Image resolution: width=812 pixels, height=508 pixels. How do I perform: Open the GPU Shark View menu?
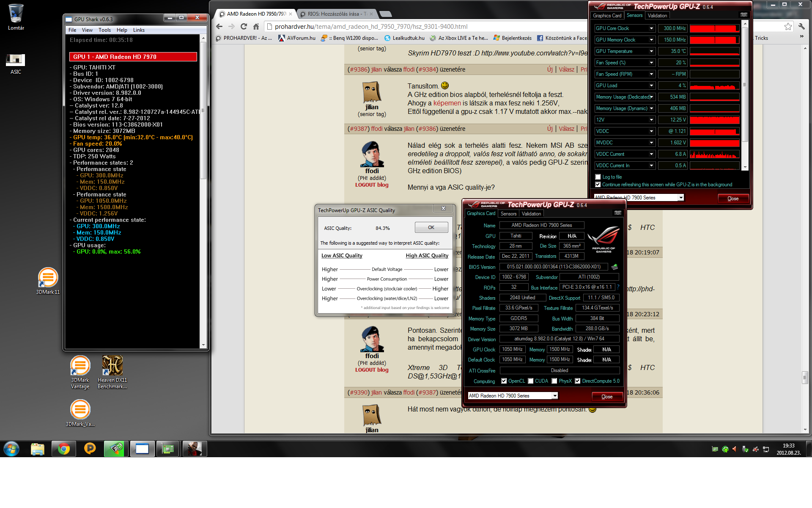pos(87,30)
